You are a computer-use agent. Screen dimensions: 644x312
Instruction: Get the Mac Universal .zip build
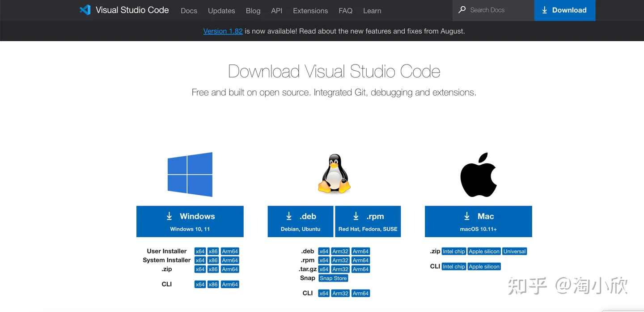[x=514, y=252]
